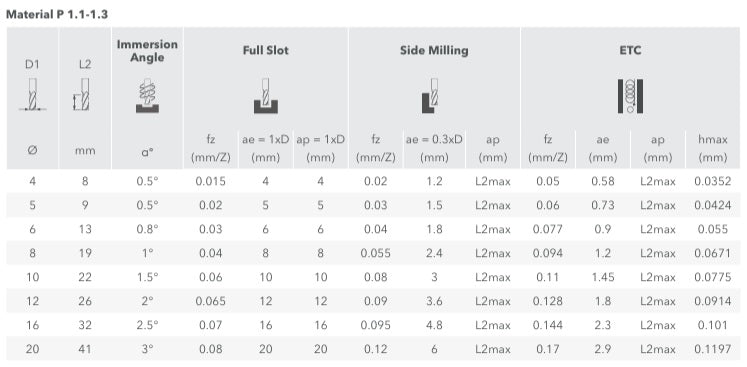Click the ap = 1xD subheader
747x367 pixels.
click(x=321, y=148)
